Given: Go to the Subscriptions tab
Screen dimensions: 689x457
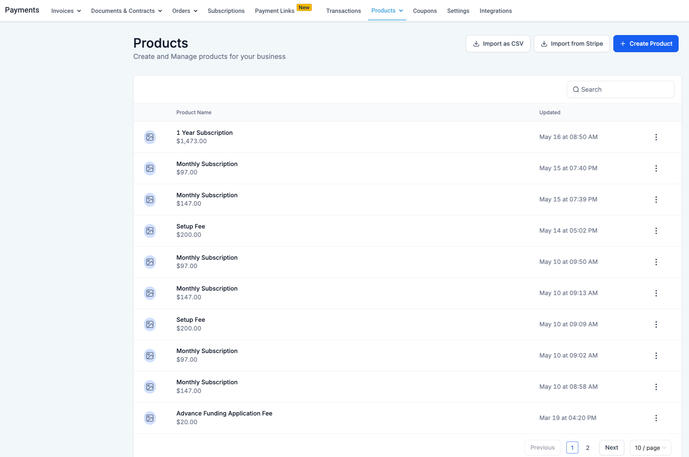Looking at the screenshot, I should point(226,11).
